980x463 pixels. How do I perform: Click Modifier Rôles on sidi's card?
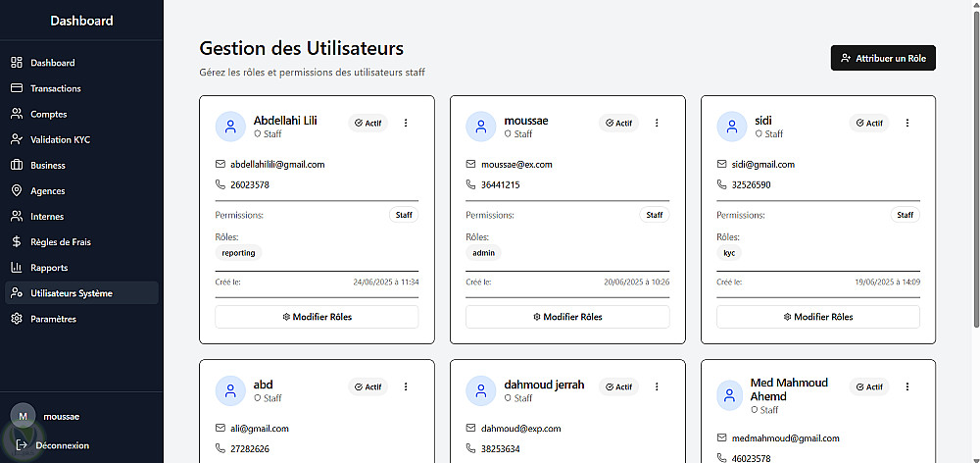pyautogui.click(x=818, y=317)
